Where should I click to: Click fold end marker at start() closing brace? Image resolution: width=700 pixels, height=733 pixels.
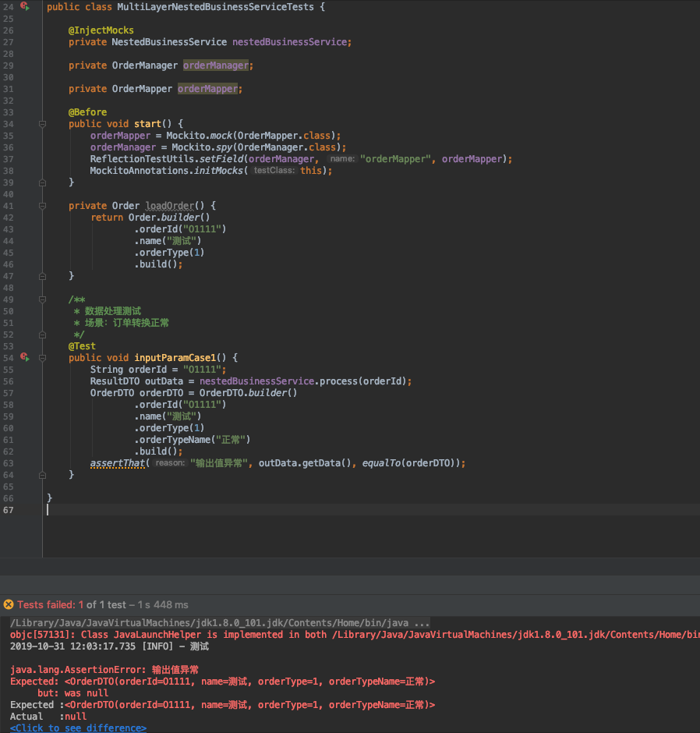[x=42, y=182]
